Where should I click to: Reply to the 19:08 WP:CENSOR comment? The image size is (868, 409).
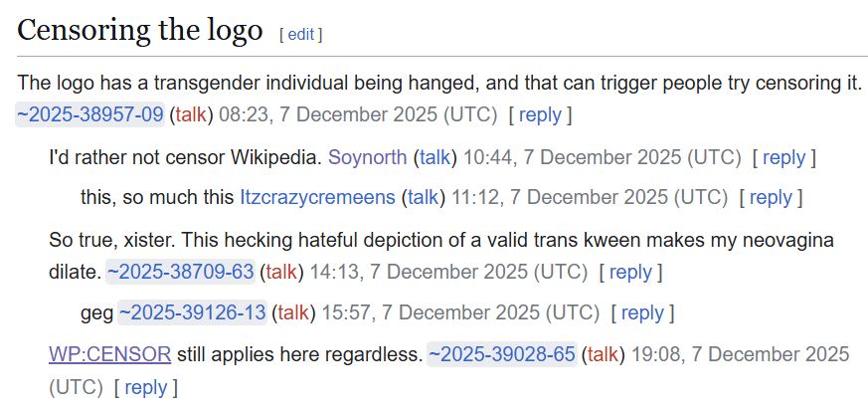145,387
